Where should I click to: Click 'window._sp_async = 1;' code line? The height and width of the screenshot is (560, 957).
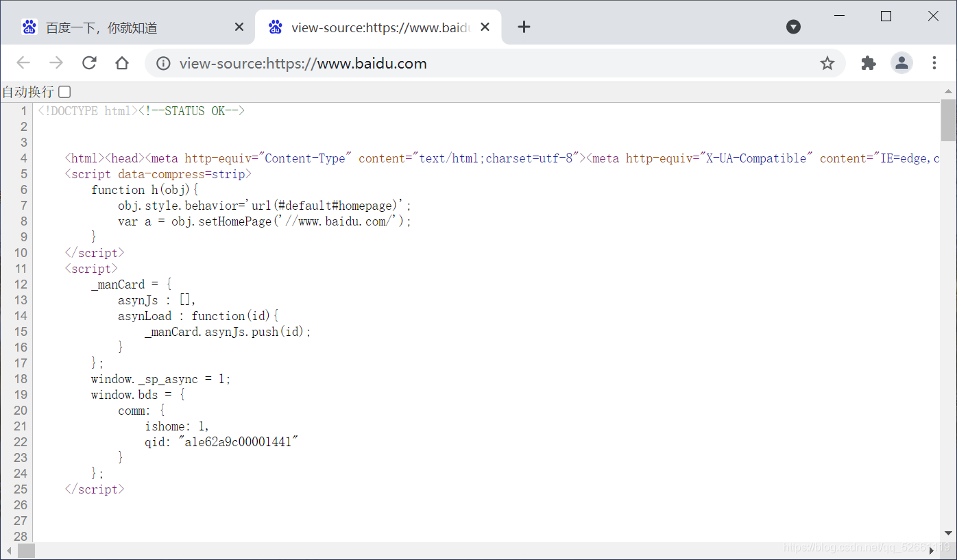[161, 379]
